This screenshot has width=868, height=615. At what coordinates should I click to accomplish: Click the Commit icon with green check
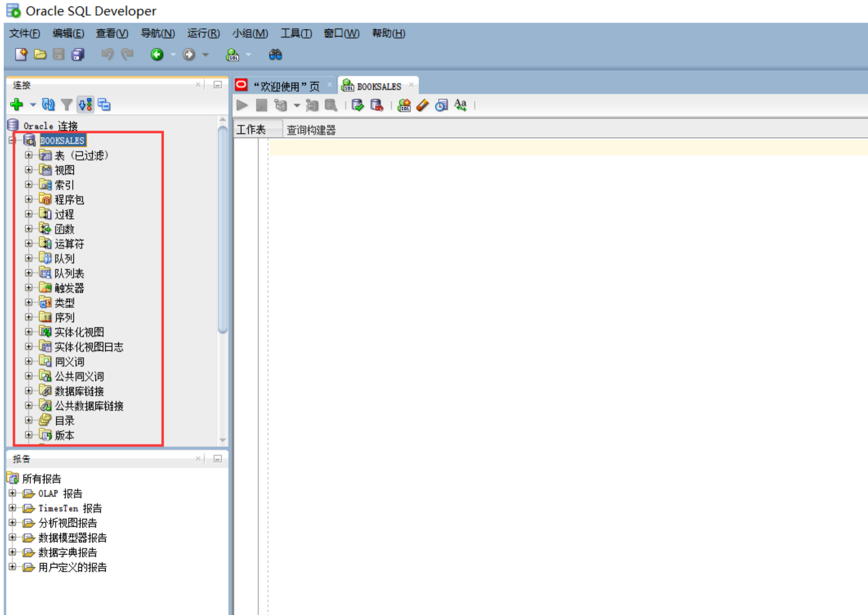358,105
